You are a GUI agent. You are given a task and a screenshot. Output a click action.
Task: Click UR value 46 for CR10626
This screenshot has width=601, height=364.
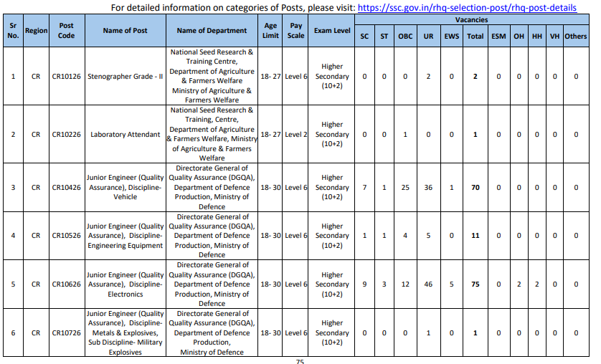(x=428, y=284)
